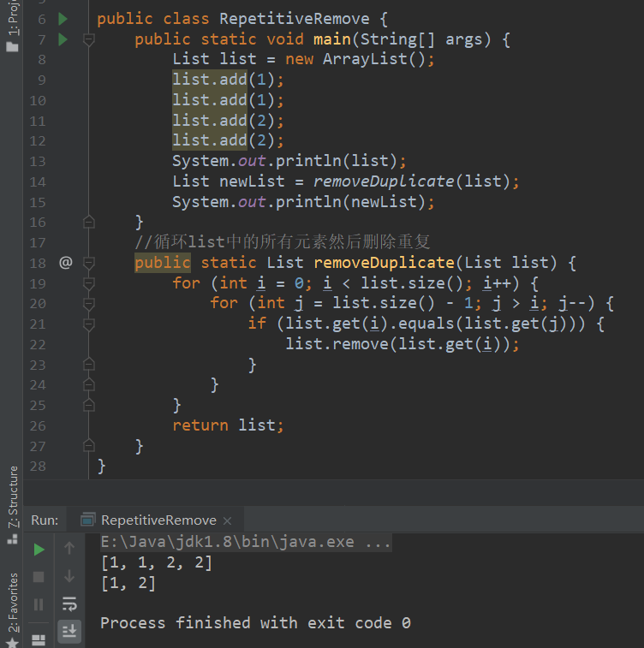Move up the stack trace arrow
Viewport: 644px width, 648px height.
(x=69, y=548)
